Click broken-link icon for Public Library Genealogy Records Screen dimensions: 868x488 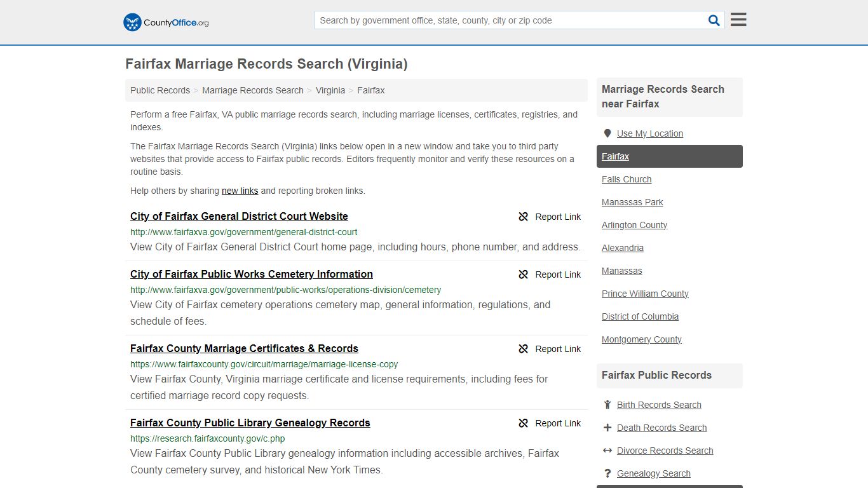click(524, 423)
